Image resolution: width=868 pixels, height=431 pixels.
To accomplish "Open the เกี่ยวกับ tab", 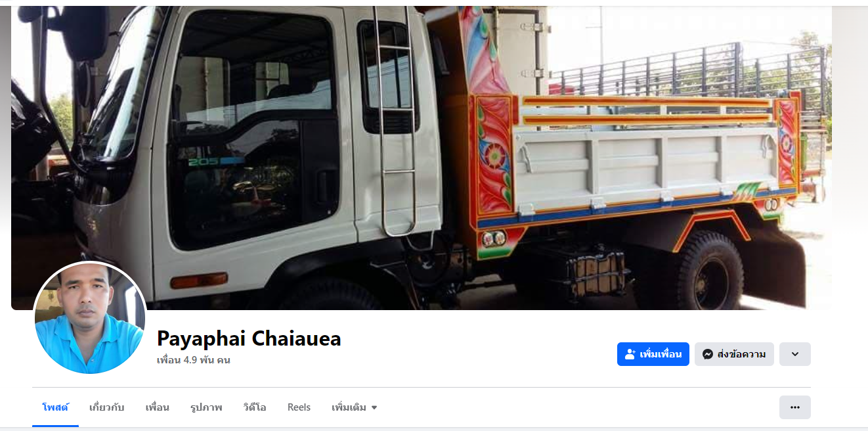I will (x=107, y=407).
